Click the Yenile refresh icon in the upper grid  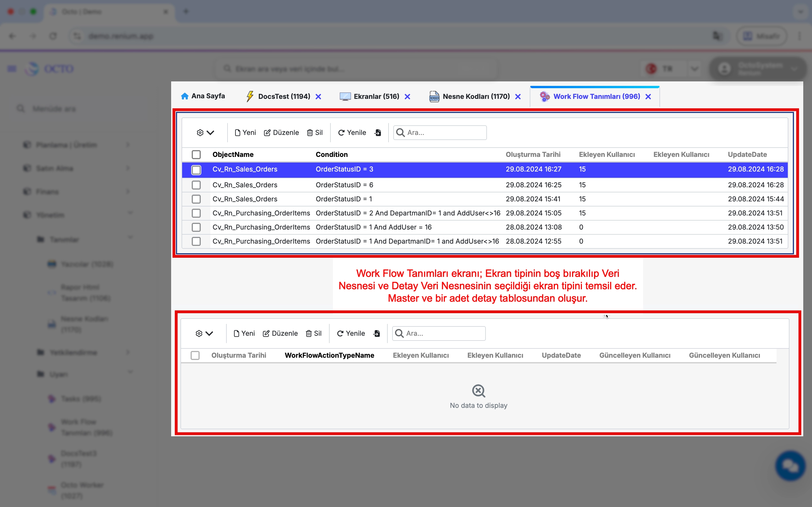point(341,133)
